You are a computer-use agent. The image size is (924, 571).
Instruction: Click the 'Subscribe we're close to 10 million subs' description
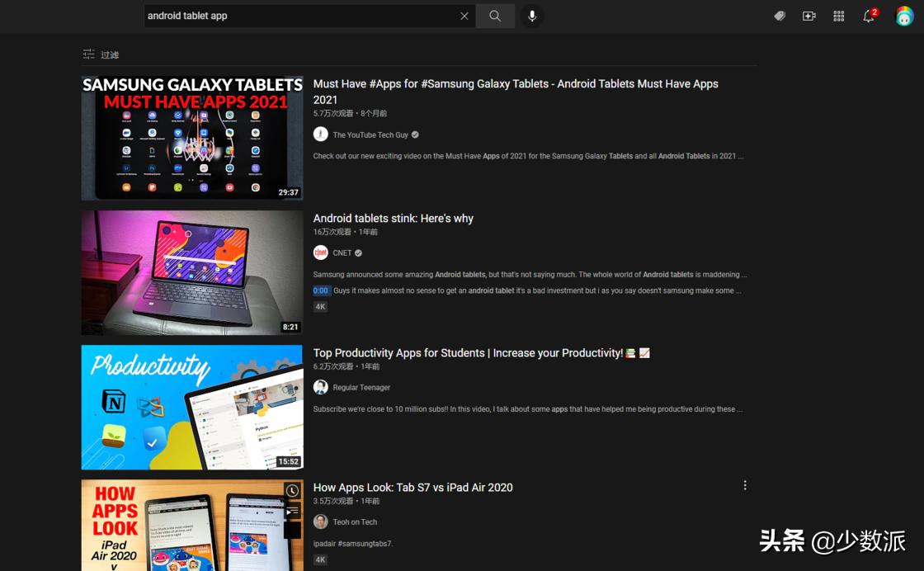(x=527, y=409)
